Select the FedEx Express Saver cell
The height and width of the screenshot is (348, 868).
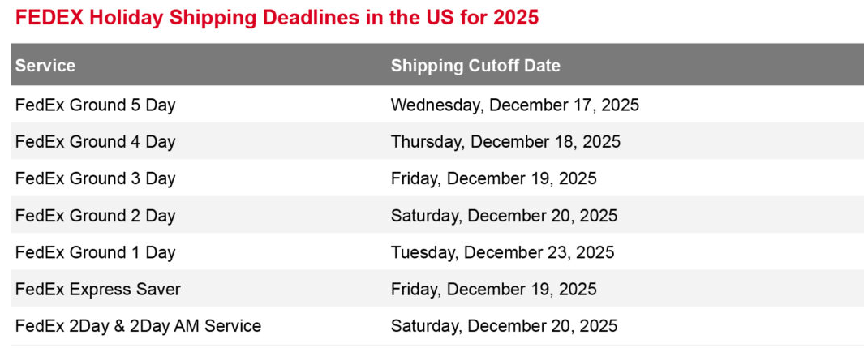tap(97, 290)
